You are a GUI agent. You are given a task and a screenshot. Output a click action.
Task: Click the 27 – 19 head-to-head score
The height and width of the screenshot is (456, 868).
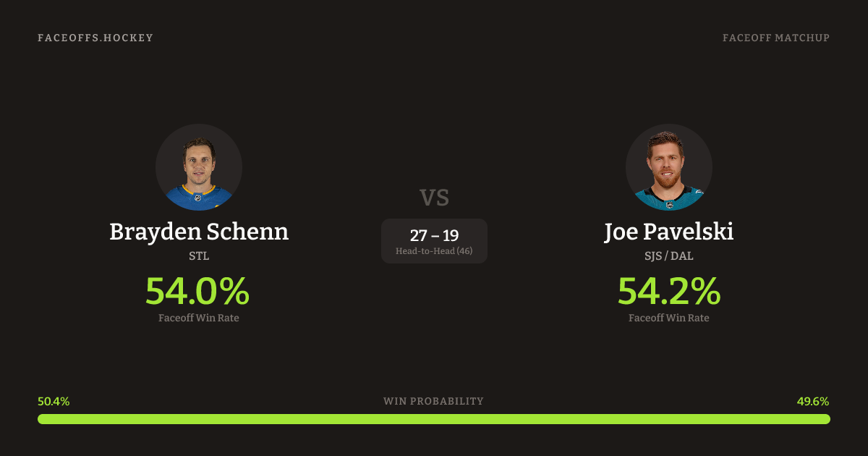[434, 235]
